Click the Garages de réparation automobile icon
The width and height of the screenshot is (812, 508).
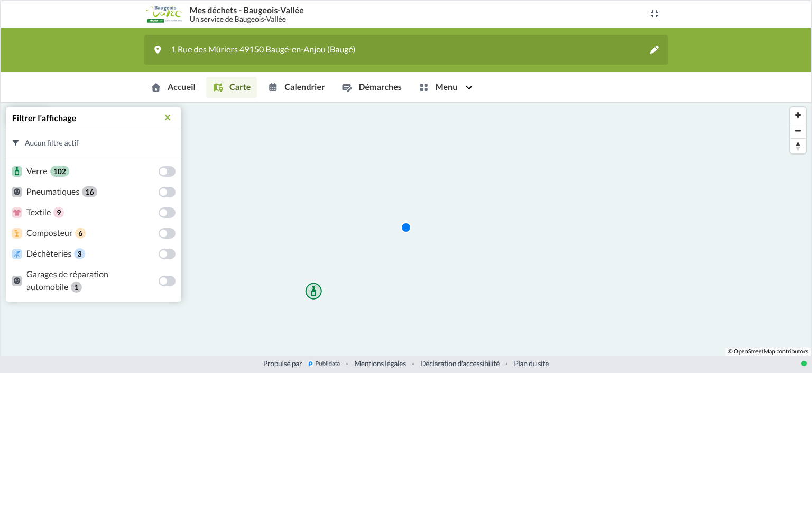click(x=17, y=281)
